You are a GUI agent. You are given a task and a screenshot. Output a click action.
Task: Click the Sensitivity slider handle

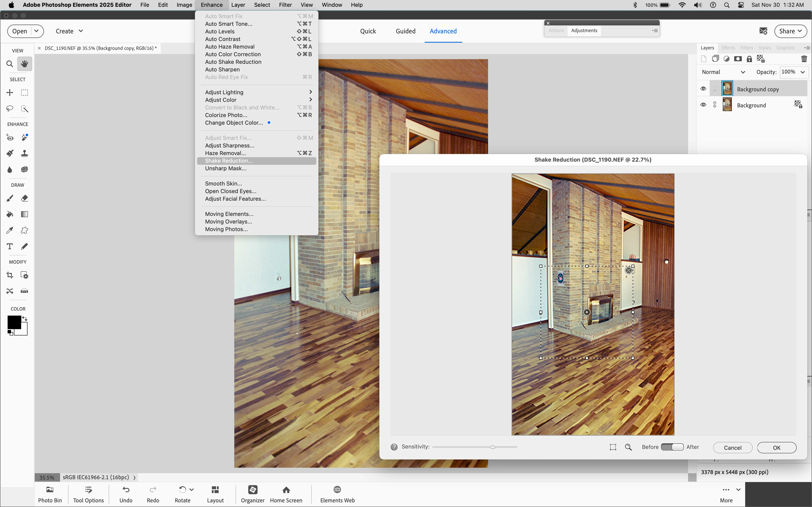pyautogui.click(x=492, y=447)
